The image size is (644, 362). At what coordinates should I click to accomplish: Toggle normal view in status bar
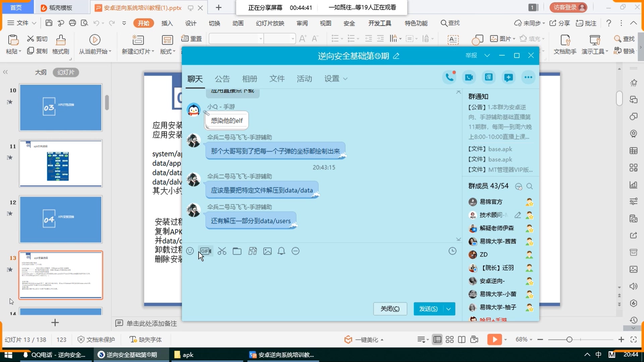tap(437, 340)
